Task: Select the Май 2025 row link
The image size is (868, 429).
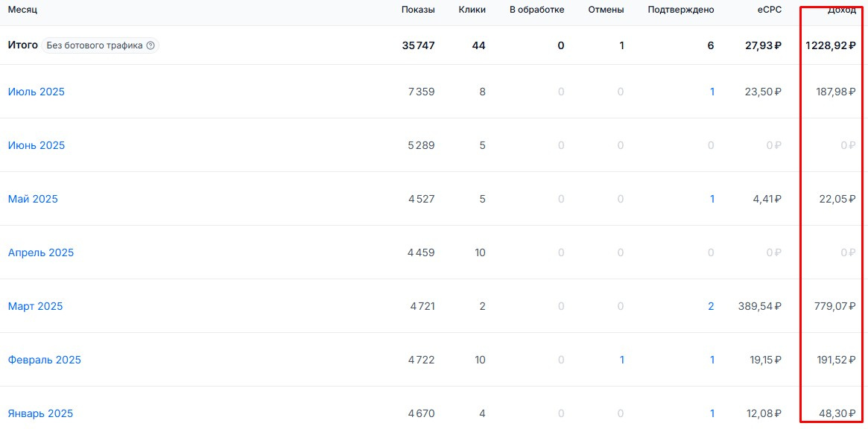Action: tap(33, 199)
